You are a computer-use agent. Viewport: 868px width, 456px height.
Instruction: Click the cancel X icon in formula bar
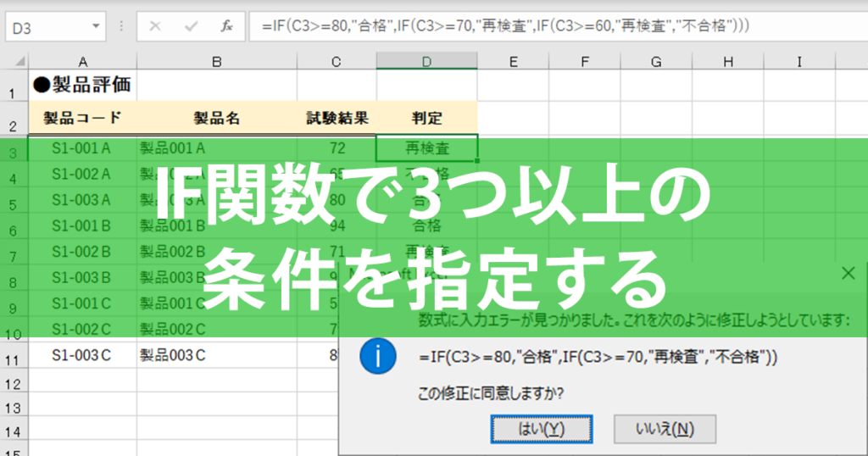point(156,26)
